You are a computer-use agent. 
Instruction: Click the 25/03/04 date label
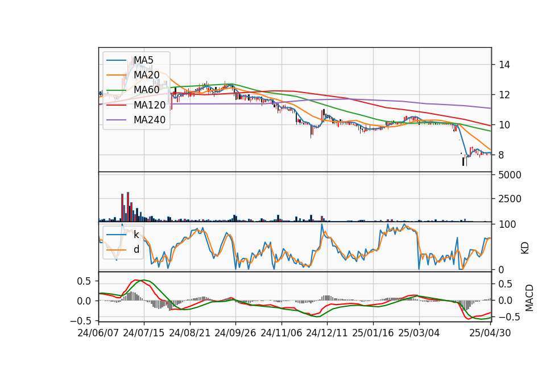[419, 333]
